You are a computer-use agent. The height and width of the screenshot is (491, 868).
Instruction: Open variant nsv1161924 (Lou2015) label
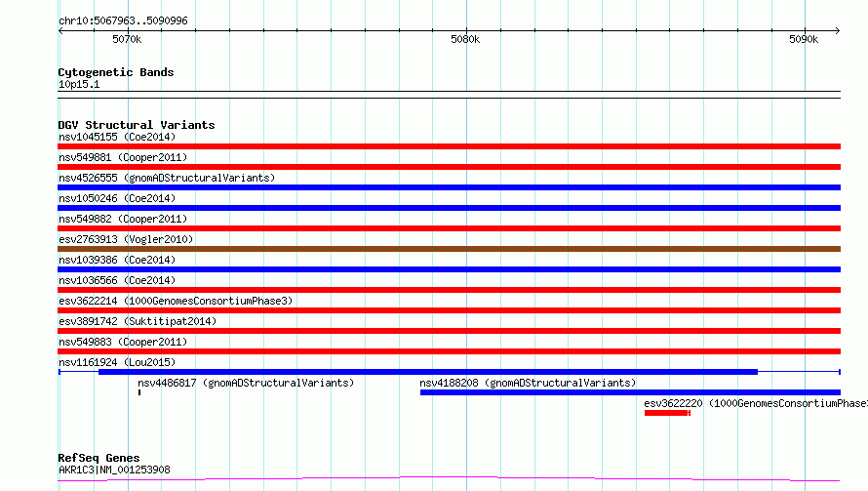[117, 362]
